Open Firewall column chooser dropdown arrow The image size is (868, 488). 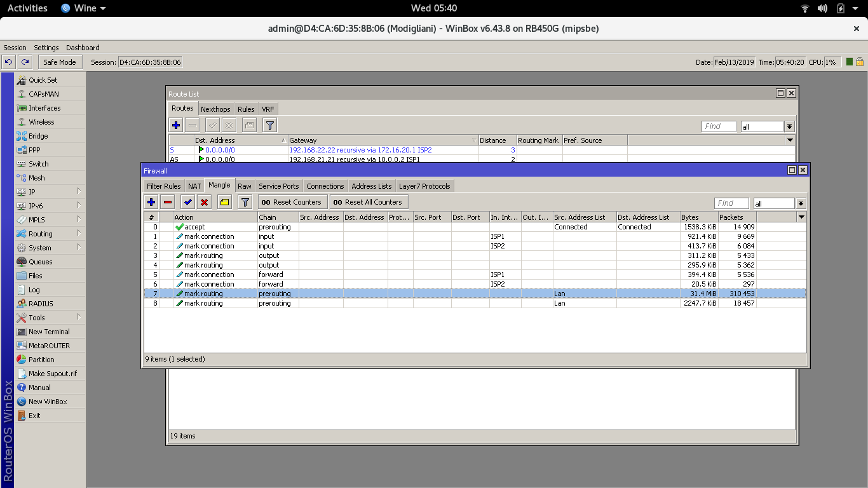coord(801,217)
